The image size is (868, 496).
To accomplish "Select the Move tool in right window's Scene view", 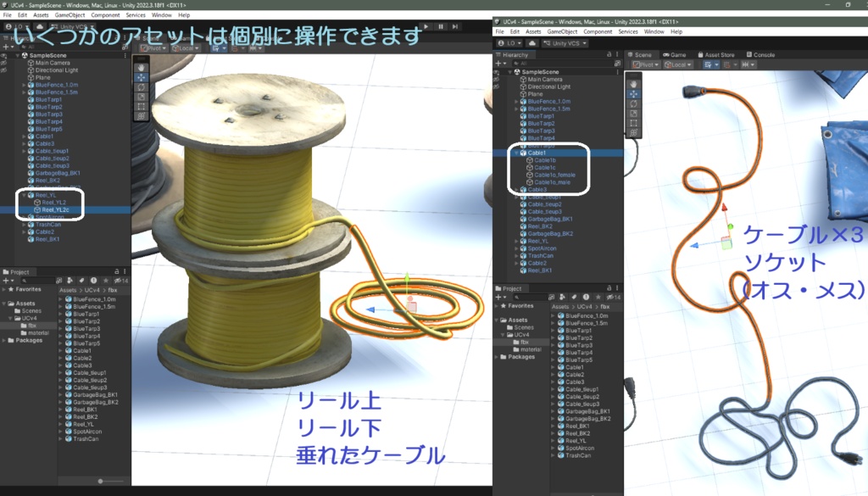I will point(633,94).
